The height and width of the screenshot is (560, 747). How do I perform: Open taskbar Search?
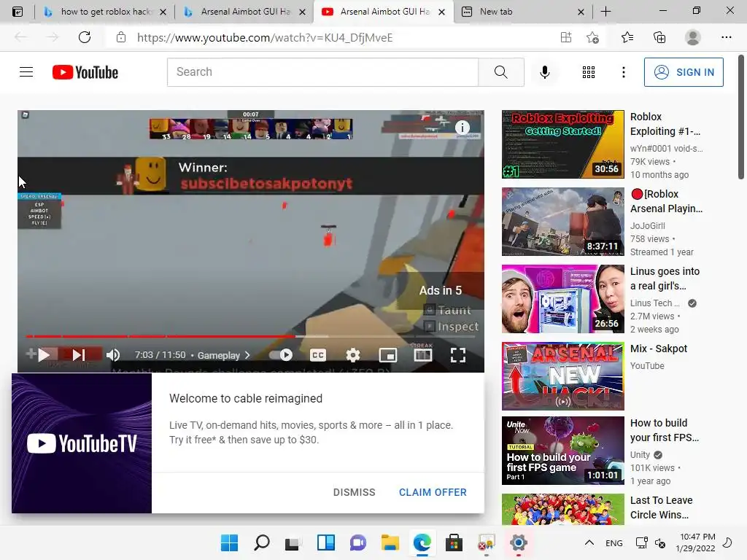coord(262,542)
